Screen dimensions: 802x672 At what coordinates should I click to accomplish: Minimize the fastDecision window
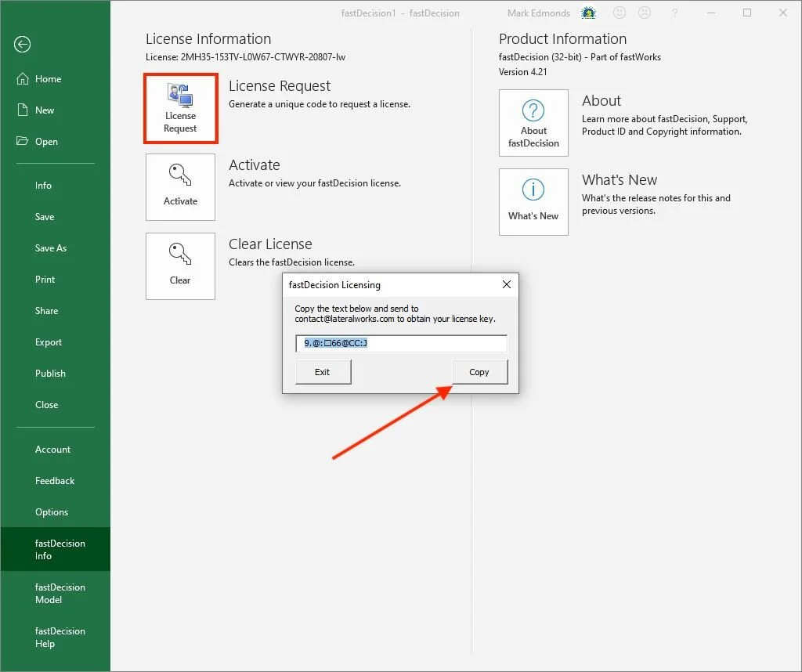(x=711, y=13)
